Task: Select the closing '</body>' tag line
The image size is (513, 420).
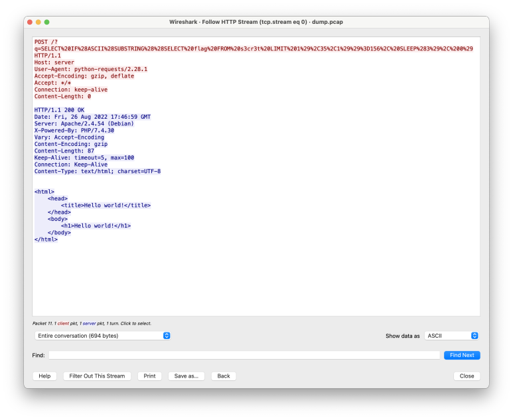Action: [x=59, y=233]
